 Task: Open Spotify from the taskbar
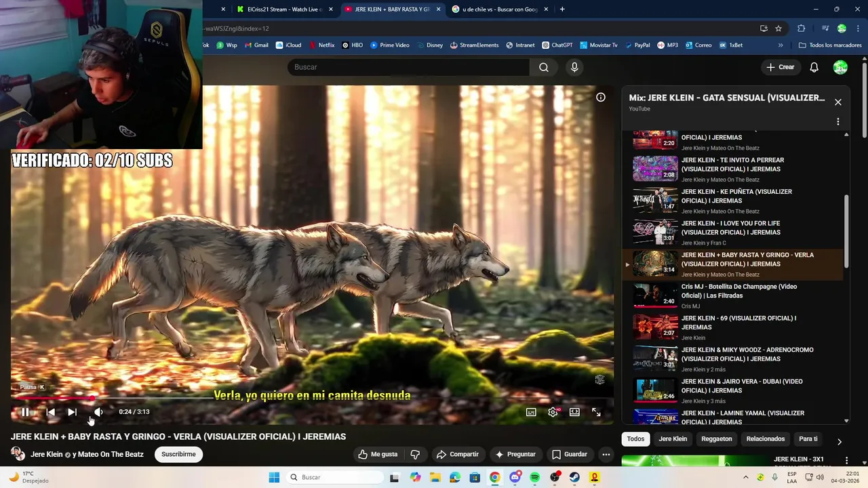tap(535, 477)
